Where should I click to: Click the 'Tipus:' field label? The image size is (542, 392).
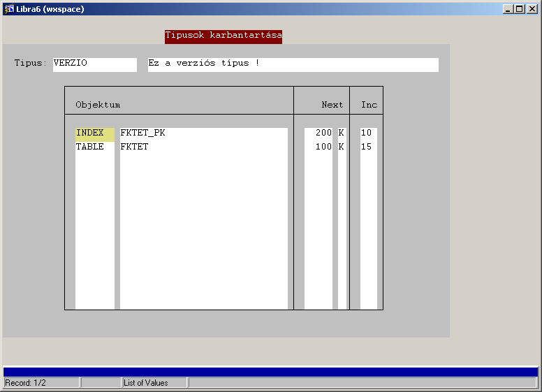pos(31,64)
